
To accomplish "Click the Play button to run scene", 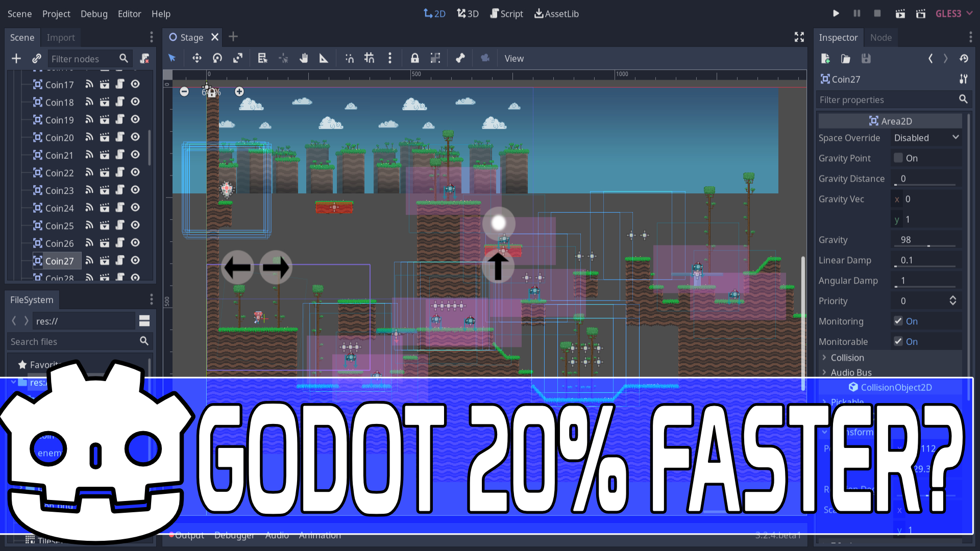I will (x=837, y=13).
